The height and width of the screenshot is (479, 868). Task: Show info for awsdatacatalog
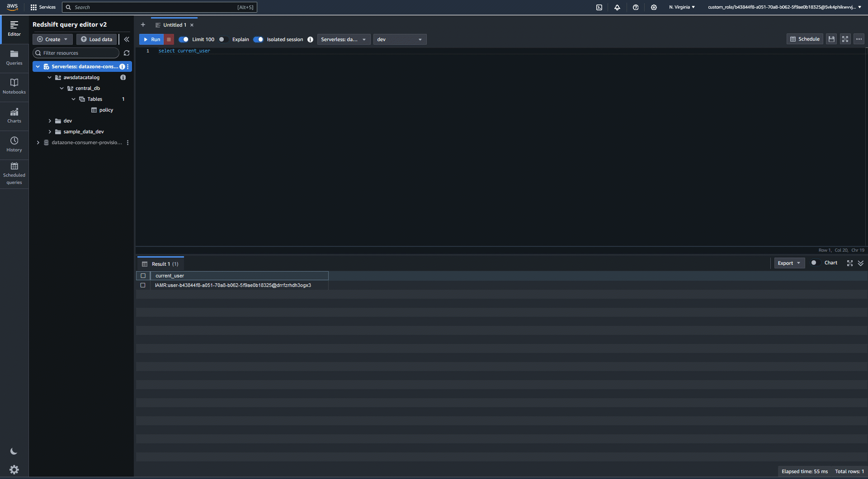click(123, 77)
